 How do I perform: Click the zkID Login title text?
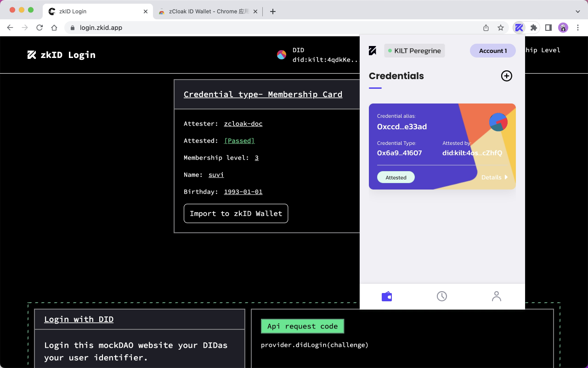pos(68,55)
